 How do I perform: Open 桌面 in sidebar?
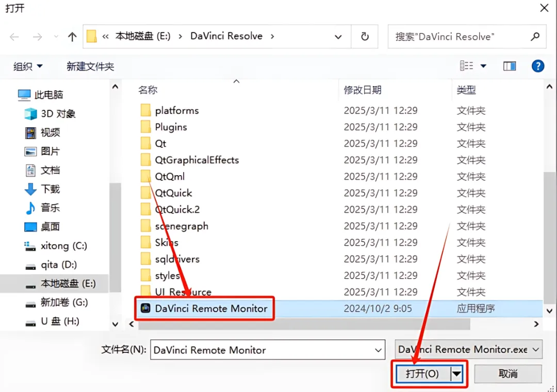[x=42, y=227]
